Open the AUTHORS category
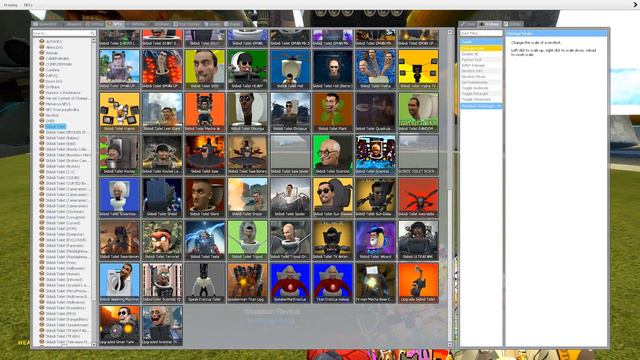Screen dimensions: 640x360 [54, 42]
